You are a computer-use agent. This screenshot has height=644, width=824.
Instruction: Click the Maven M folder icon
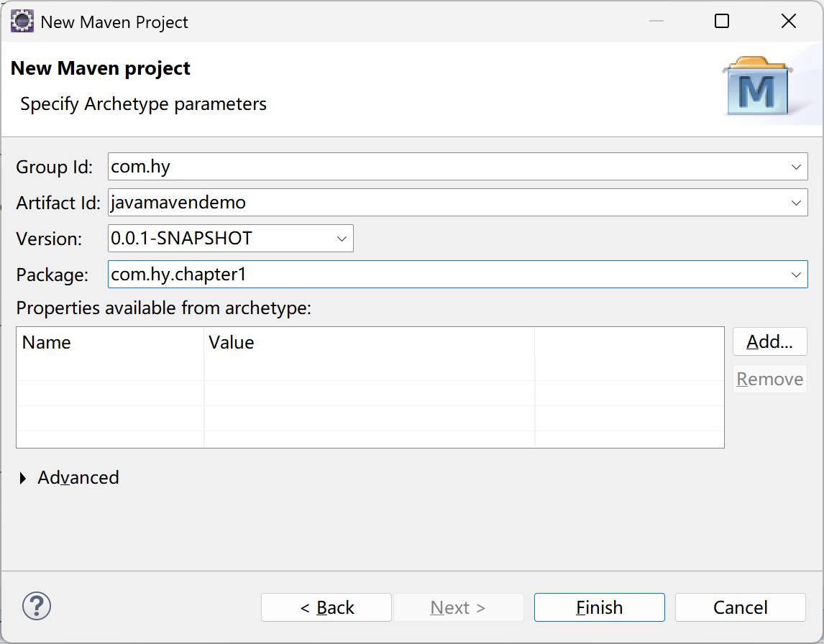(x=757, y=86)
